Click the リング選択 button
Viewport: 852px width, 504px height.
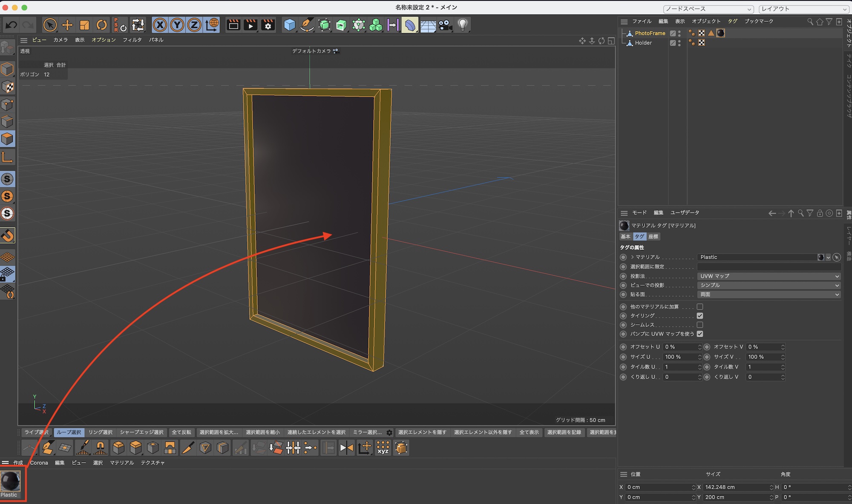[101, 432]
